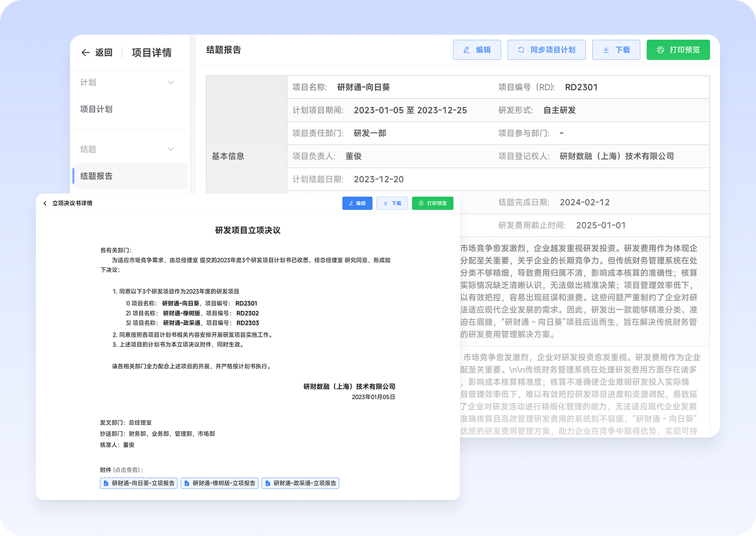Image resolution: width=756 pixels, height=536 pixels.
Task: Click the pencil icon on the 结题报告 编辑 button
Action: (467, 50)
